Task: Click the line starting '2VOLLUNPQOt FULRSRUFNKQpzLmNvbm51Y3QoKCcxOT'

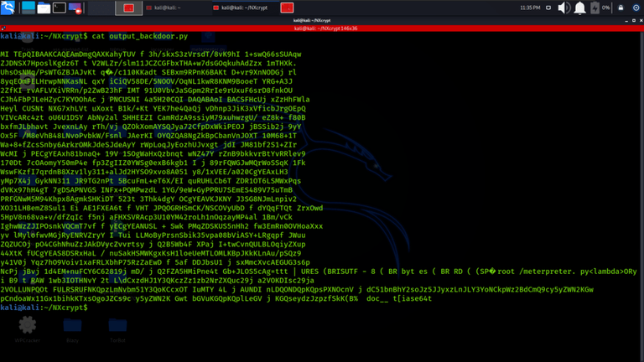Action: coord(297,289)
